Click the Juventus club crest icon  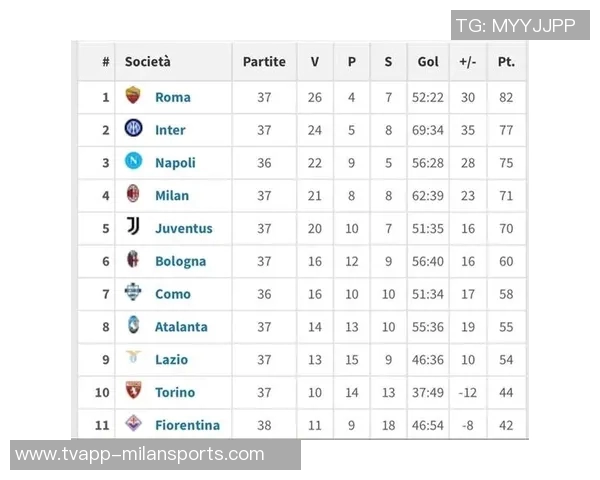coord(133,227)
